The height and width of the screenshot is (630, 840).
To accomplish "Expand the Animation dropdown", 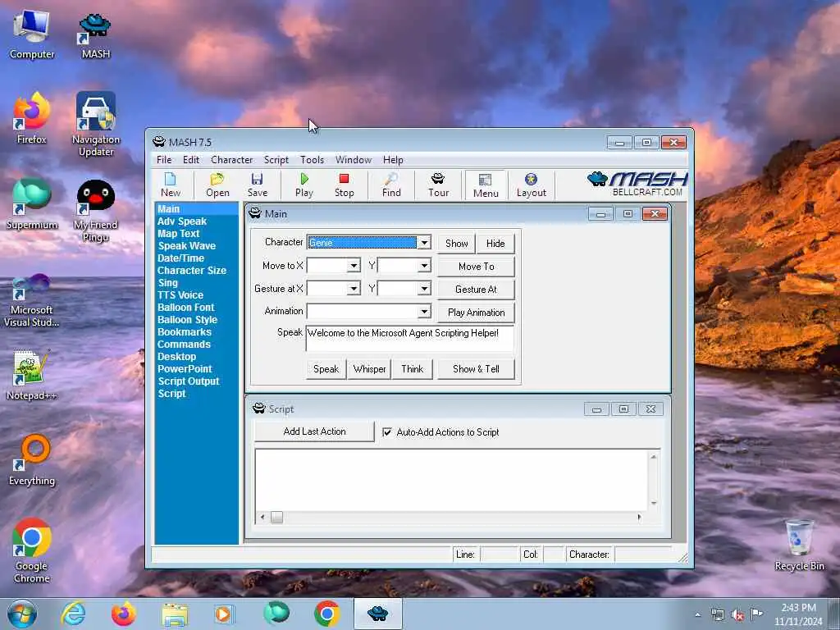I will (424, 311).
